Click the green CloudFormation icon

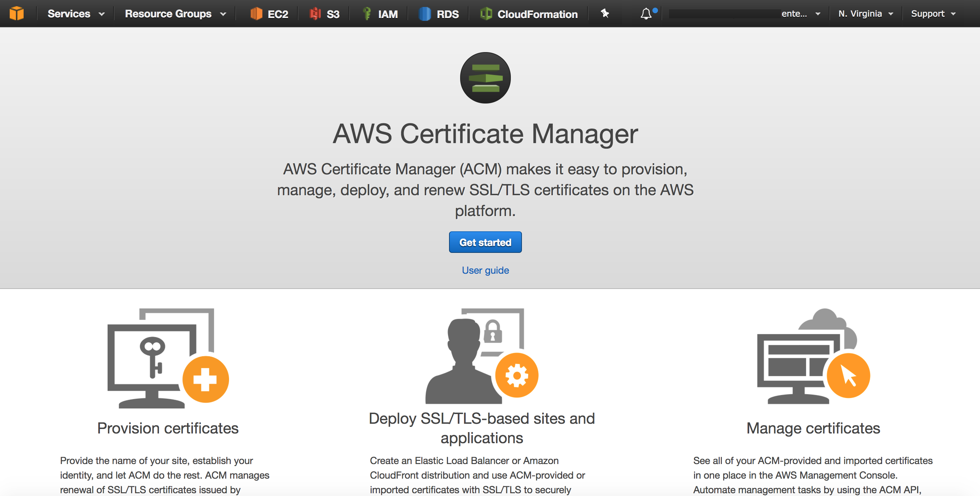pos(486,14)
